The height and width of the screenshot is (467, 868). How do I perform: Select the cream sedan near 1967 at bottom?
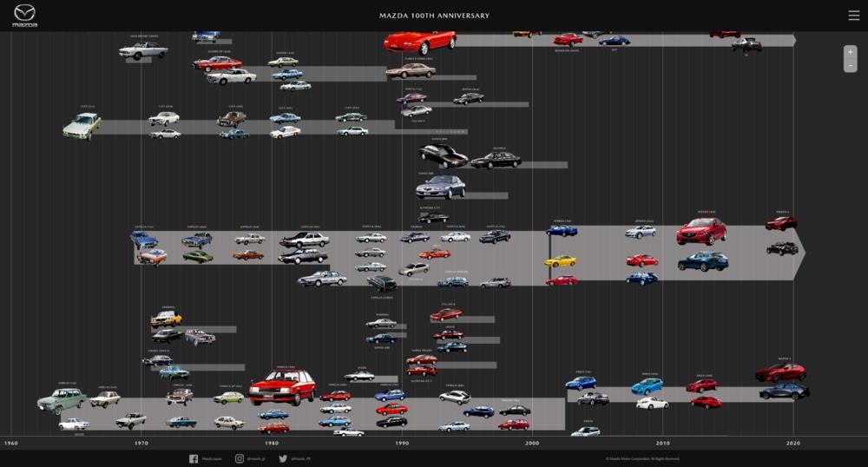point(105,399)
